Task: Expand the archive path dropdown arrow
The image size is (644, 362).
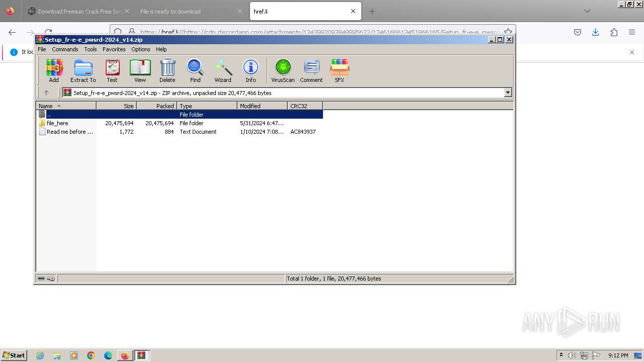Action: pos(508,93)
